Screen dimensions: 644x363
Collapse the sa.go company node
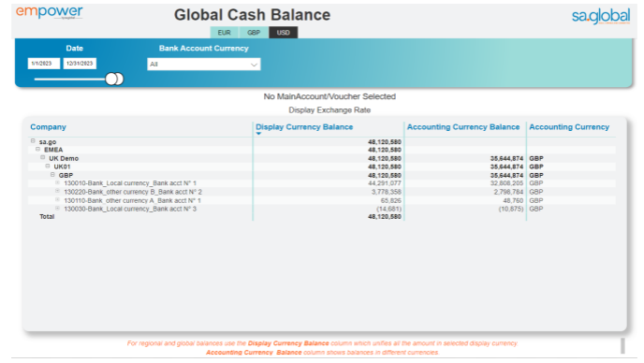[x=33, y=141]
